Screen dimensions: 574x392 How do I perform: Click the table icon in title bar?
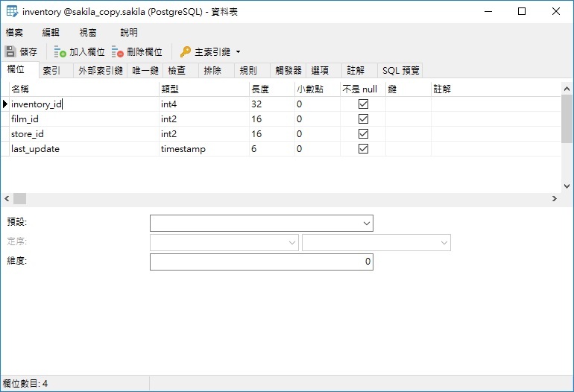[x=12, y=11]
